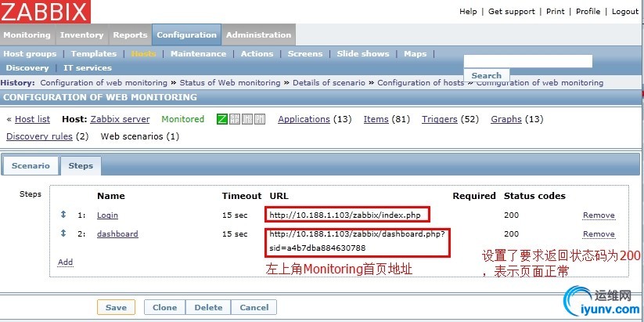Open the Configuration of hosts history link
Screen dimensions: 644x322
420,83
